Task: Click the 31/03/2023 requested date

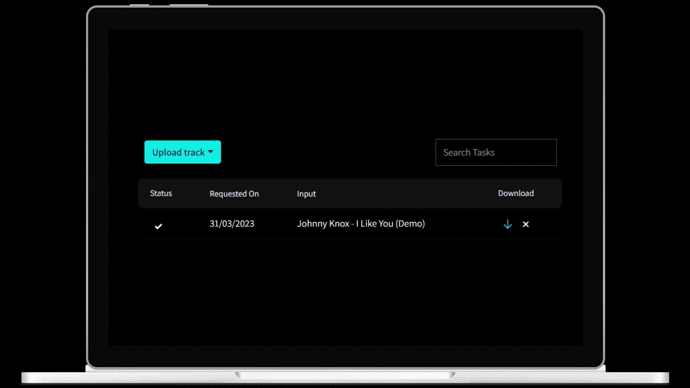Action: click(x=232, y=223)
